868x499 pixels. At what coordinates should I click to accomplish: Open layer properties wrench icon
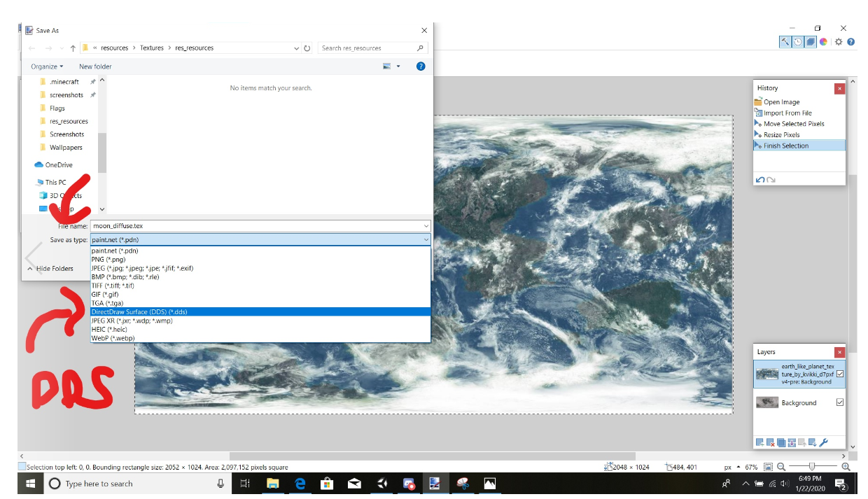(823, 442)
